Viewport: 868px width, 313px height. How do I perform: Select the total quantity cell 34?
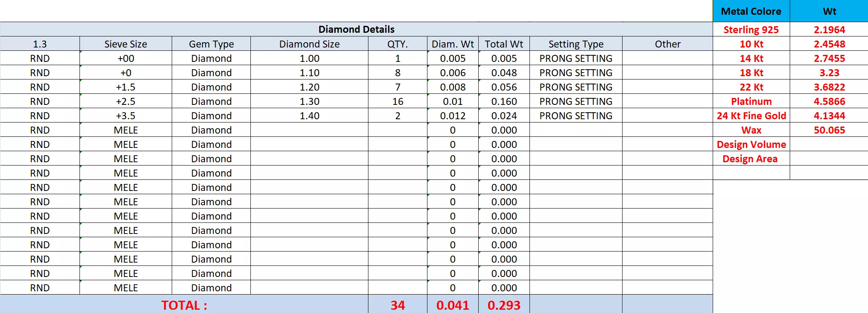(398, 304)
